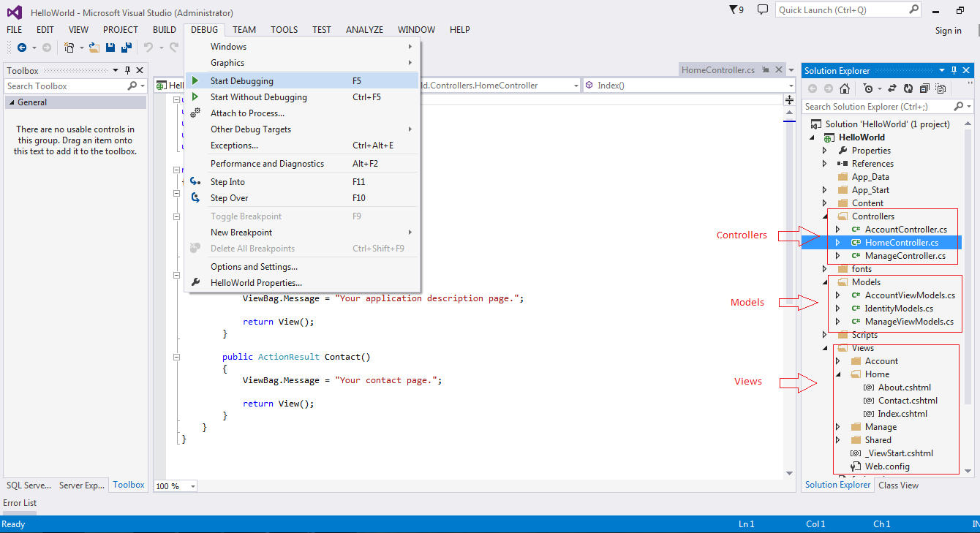
Task: Click the Show All Files icon
Action: tap(941, 88)
